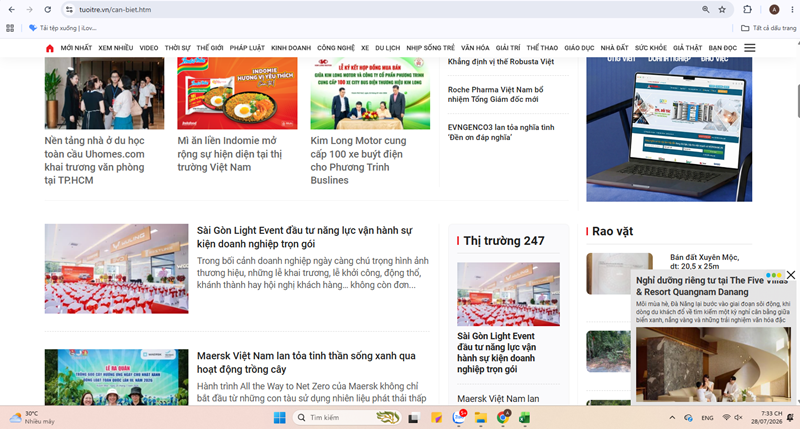800x429 pixels.
Task: Open the Chrome extensions puzzle icon
Action: [747, 9]
